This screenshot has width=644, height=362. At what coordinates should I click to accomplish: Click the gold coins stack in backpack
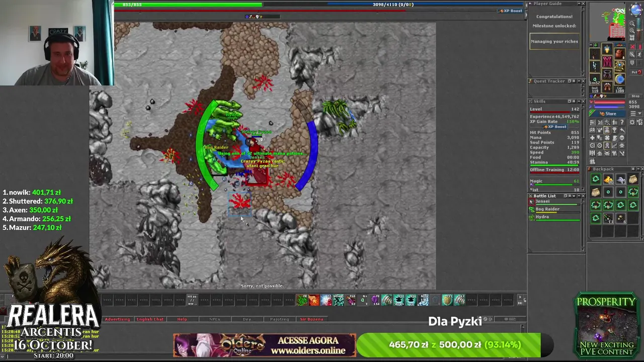608,179
